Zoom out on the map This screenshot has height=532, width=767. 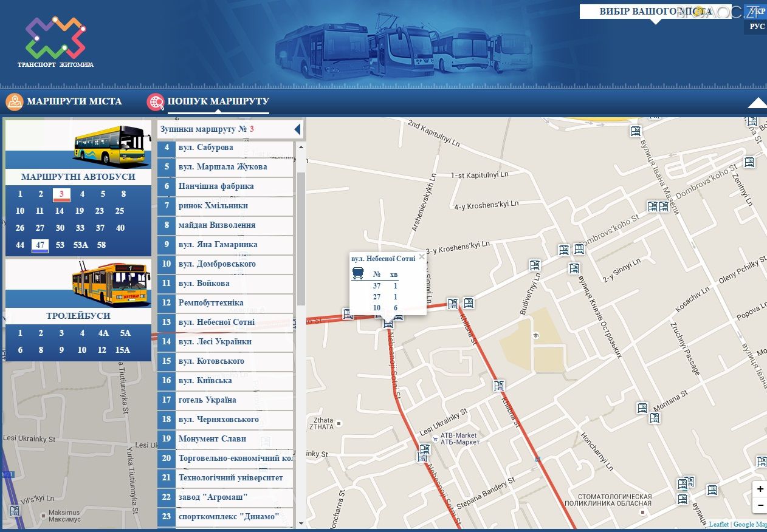pyautogui.click(x=760, y=505)
